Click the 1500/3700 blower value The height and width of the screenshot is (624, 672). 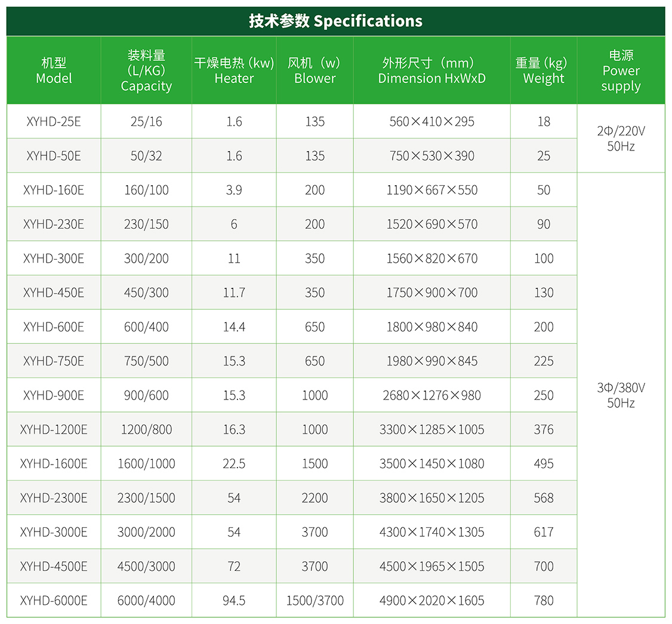[x=315, y=601]
